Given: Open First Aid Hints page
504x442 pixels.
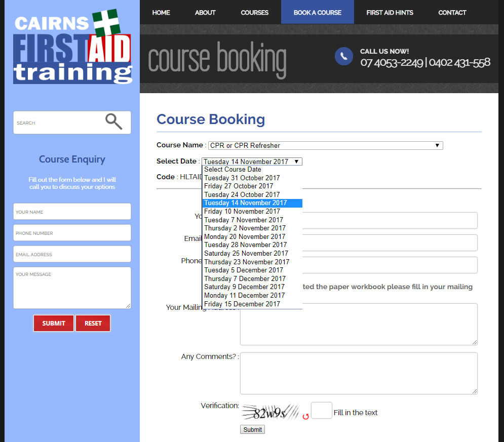Looking at the screenshot, I should coord(390,12).
